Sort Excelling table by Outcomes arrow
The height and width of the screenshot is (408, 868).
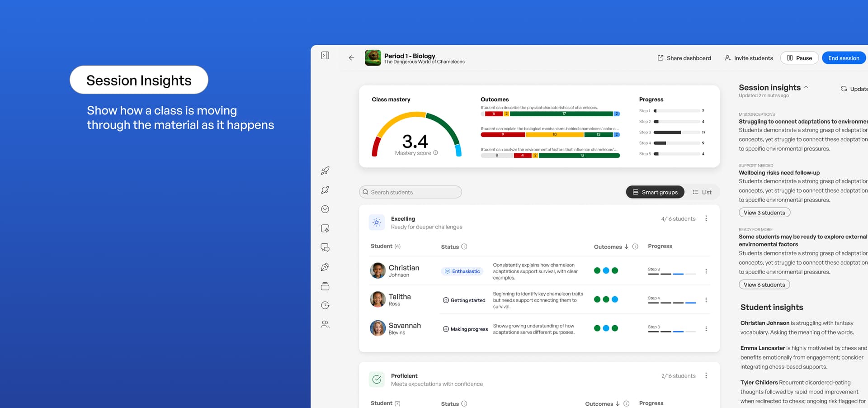626,247
